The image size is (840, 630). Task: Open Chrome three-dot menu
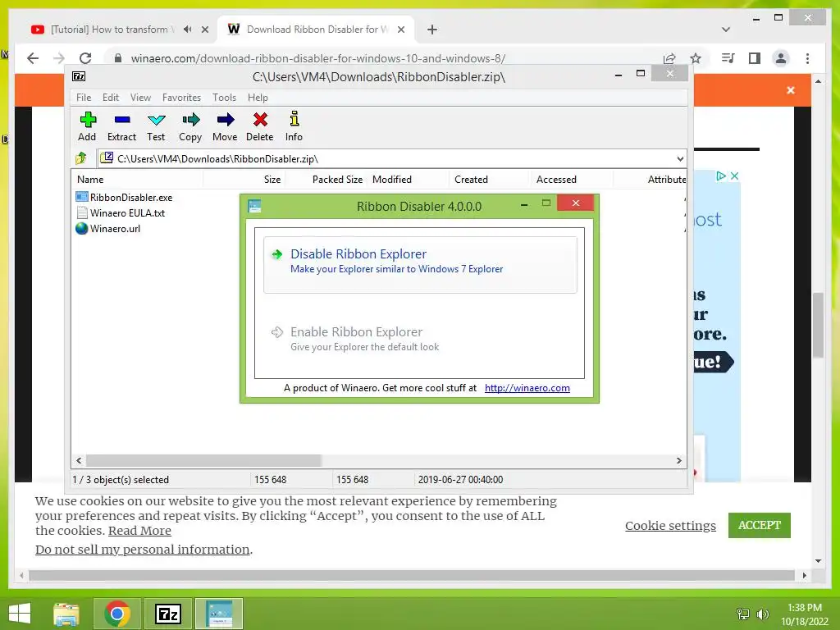click(807, 58)
